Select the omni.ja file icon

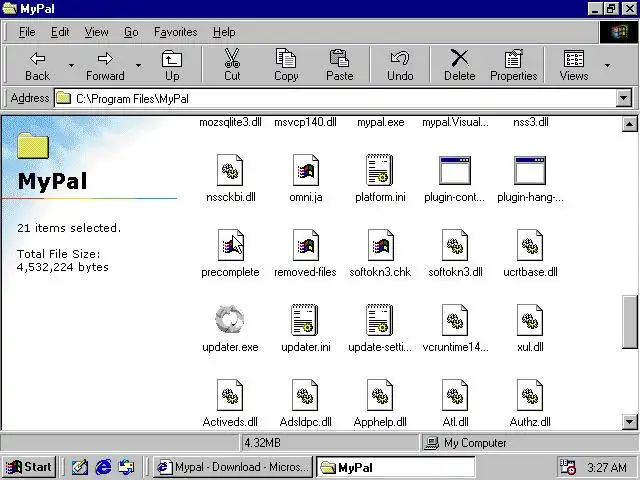[x=305, y=170]
